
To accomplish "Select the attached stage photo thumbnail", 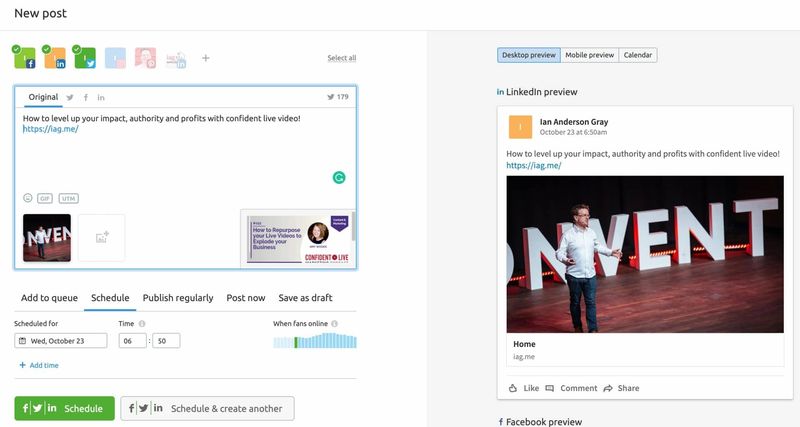I will [47, 238].
